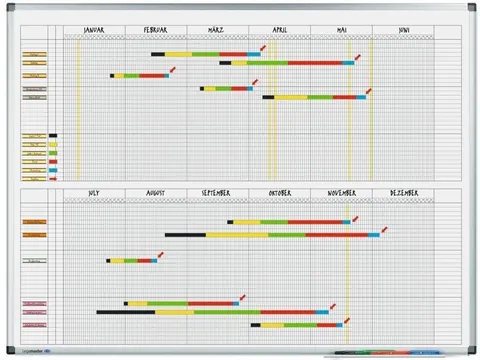The image size is (480, 360).
Task: Click red deadline arrow ending the short July–August bar
Action: pos(160,255)
